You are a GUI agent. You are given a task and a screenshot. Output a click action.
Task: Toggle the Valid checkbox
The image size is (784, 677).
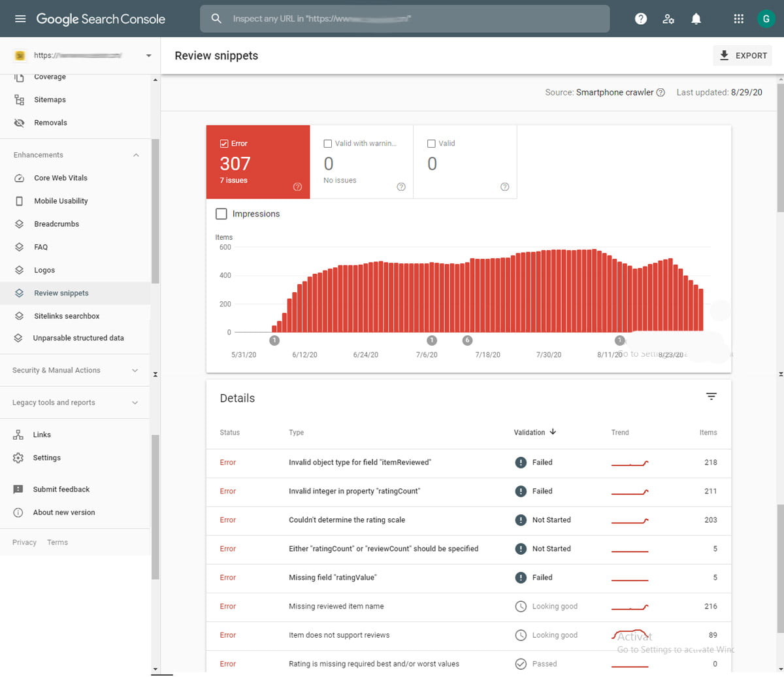(431, 144)
